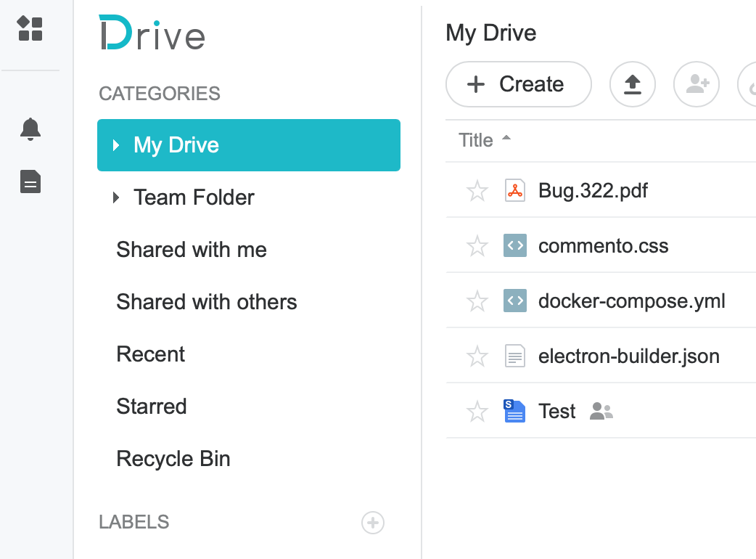Add a new label with plus icon
Viewport: 756px width, 559px height.
[373, 523]
